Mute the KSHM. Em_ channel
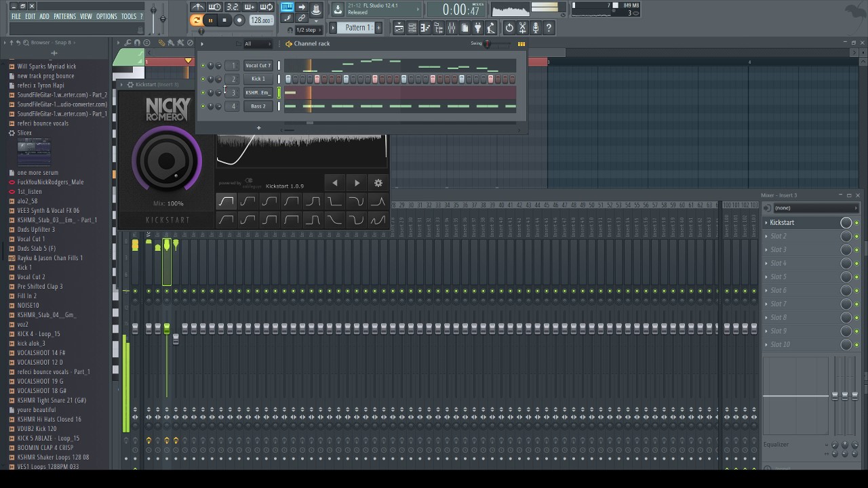This screenshot has width=868, height=488. tap(203, 93)
